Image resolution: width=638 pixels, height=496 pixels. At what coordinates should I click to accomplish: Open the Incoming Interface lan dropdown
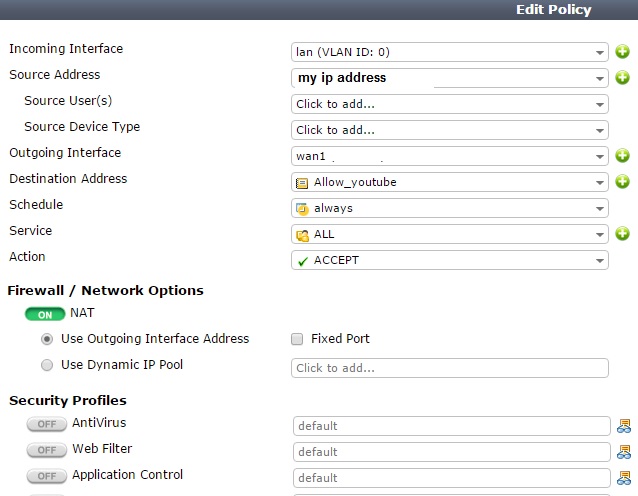click(x=449, y=52)
